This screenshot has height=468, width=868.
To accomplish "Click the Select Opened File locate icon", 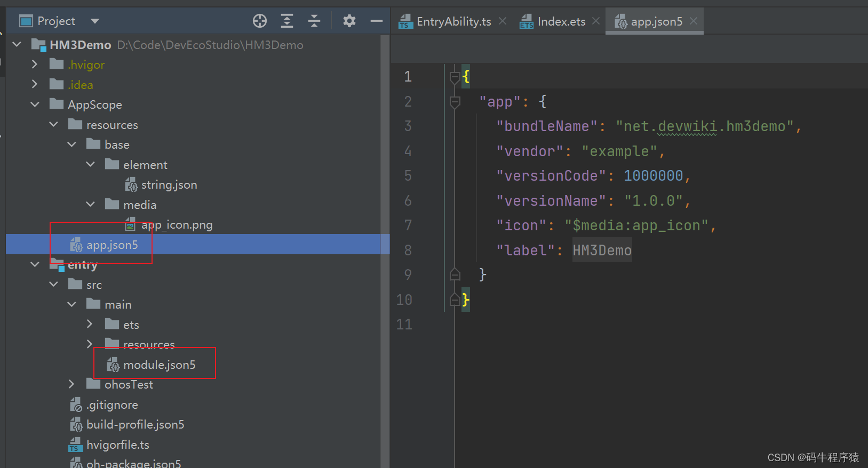I will pyautogui.click(x=260, y=21).
